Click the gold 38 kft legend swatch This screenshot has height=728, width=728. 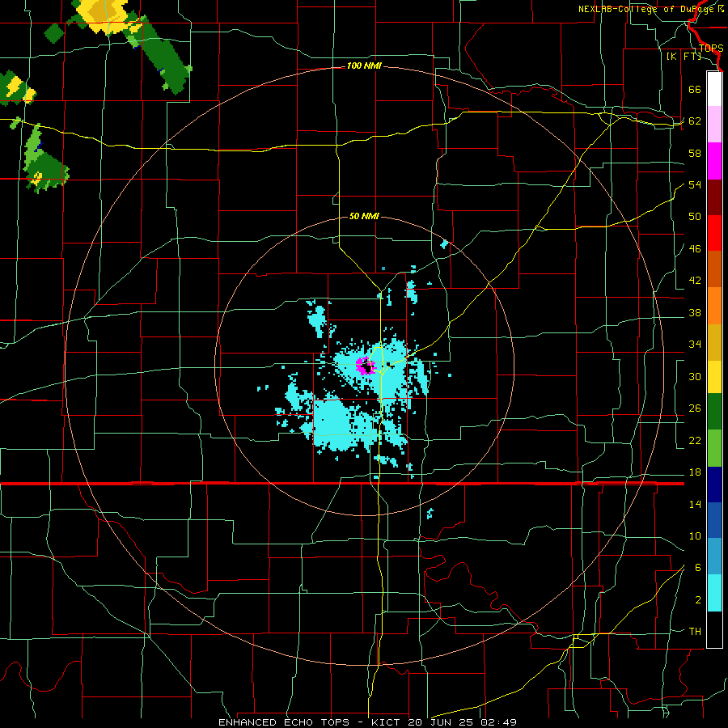714,341
